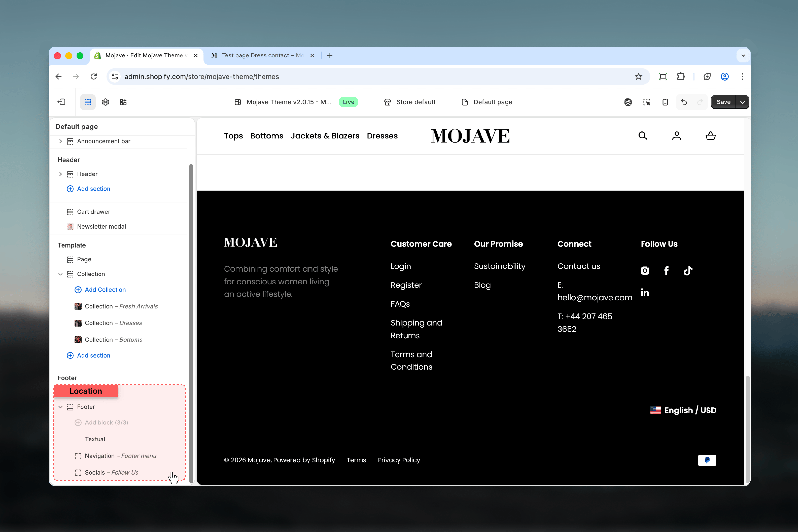
Task: Open a new browser tab
Action: tap(330, 55)
